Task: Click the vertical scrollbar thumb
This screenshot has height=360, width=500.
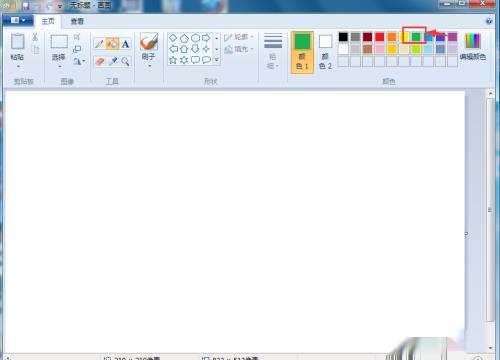Action: (490, 210)
